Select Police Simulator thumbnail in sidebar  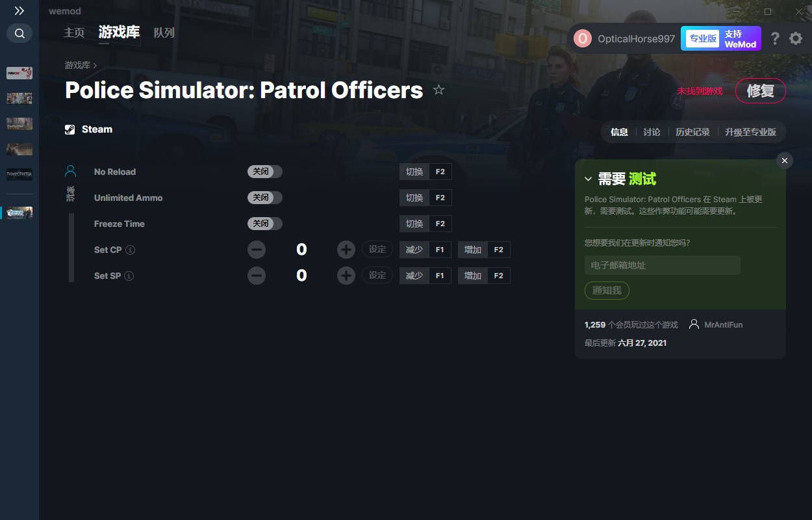point(19,213)
